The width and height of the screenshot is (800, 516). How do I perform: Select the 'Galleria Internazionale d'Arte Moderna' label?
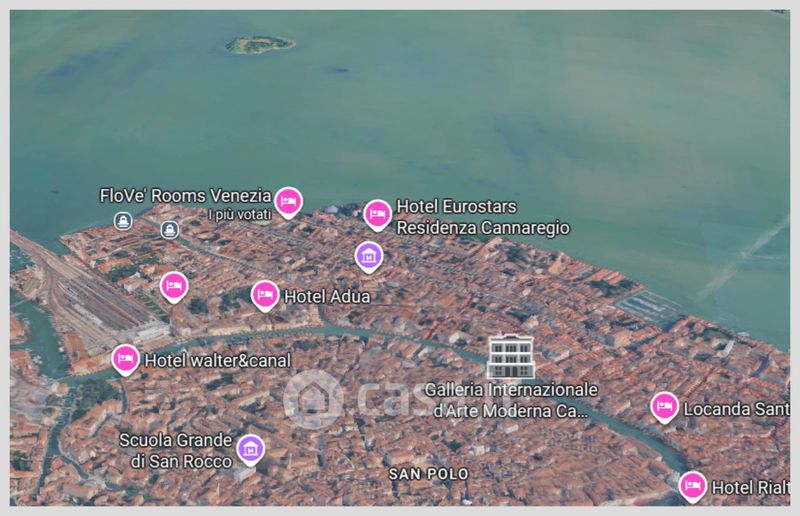511,400
